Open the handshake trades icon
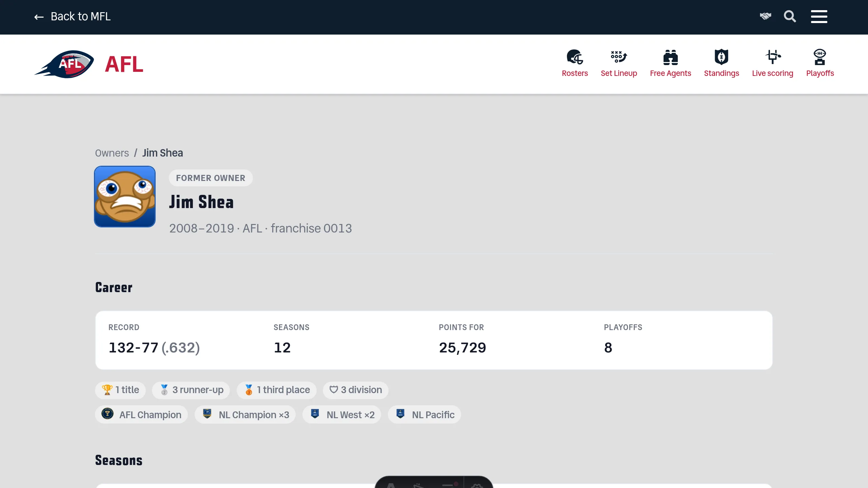Image resolution: width=868 pixels, height=488 pixels. tap(765, 16)
